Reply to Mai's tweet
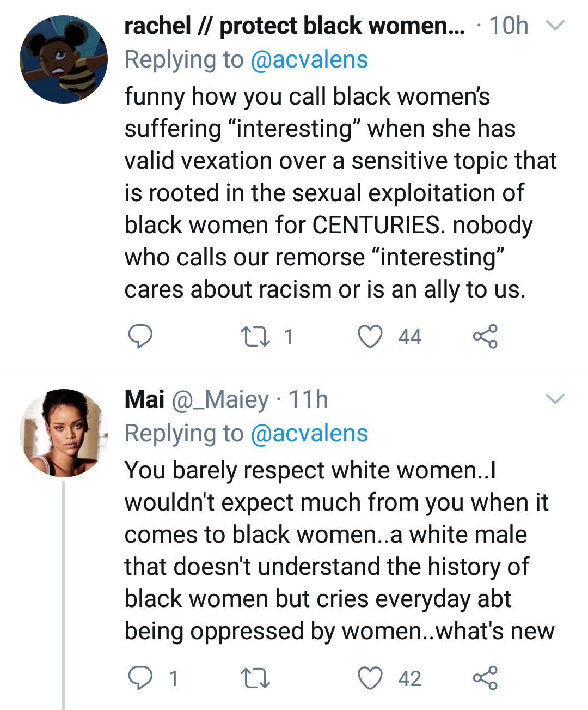 [x=140, y=678]
